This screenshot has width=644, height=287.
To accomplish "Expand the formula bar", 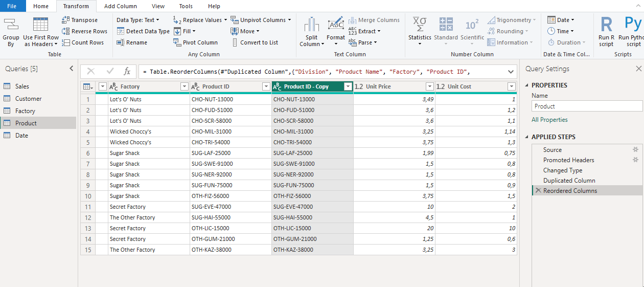I will [x=511, y=72].
